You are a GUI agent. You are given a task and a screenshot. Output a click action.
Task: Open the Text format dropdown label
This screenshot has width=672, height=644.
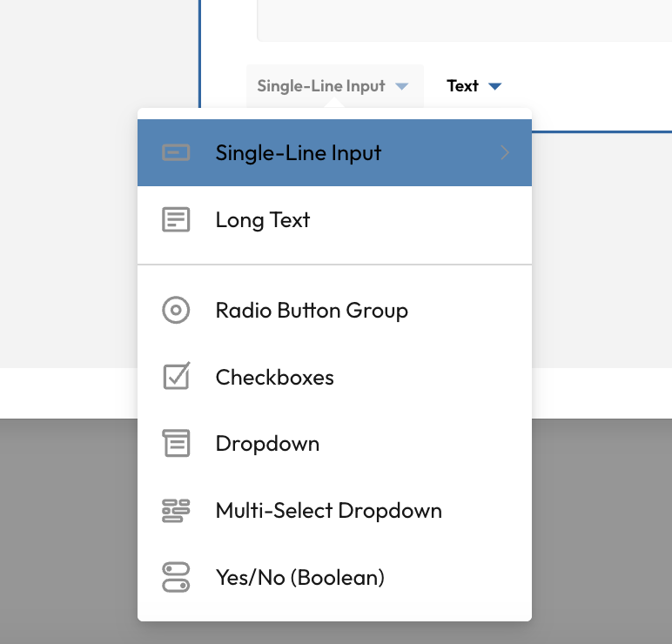[462, 86]
